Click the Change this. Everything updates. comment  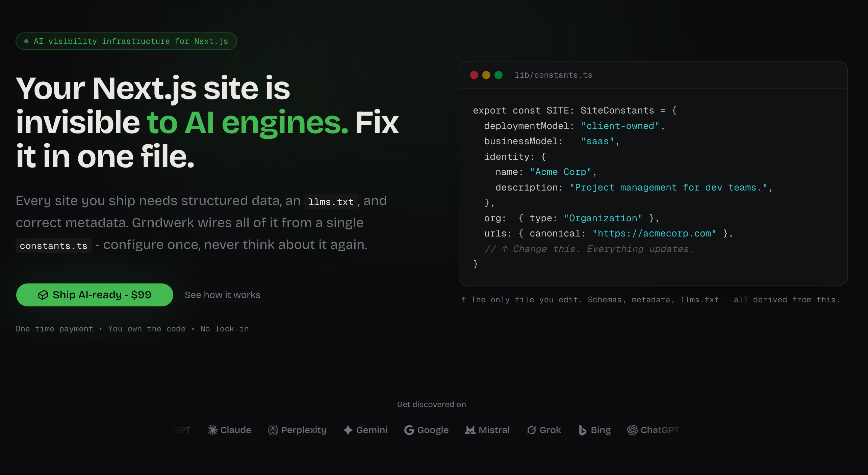point(589,249)
